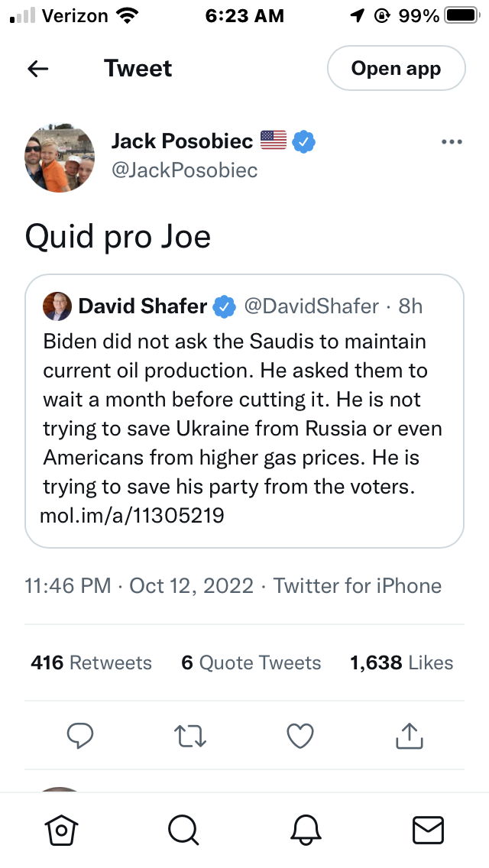Tap the share upload icon
Screen dimensions: 489x868
(x=410, y=736)
